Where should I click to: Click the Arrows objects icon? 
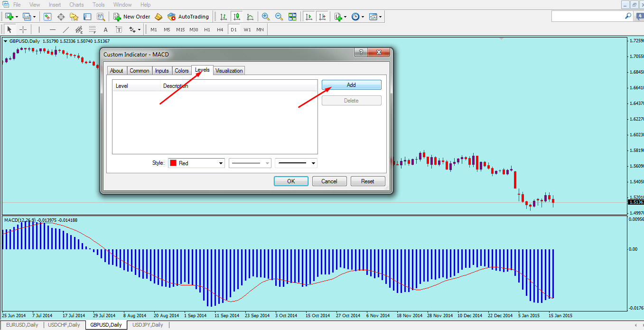click(x=132, y=29)
